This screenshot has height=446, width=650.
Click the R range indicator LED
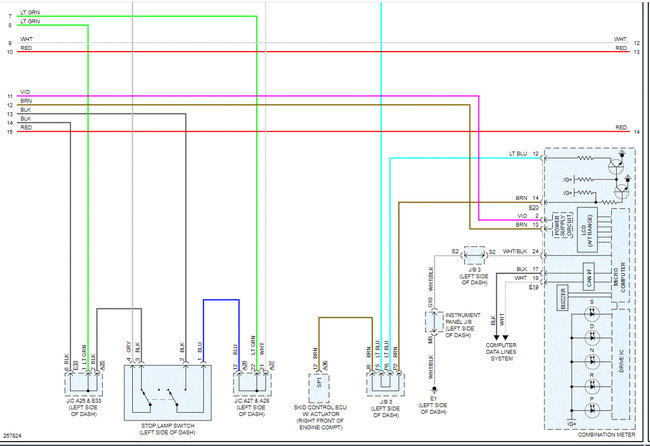[592, 386]
